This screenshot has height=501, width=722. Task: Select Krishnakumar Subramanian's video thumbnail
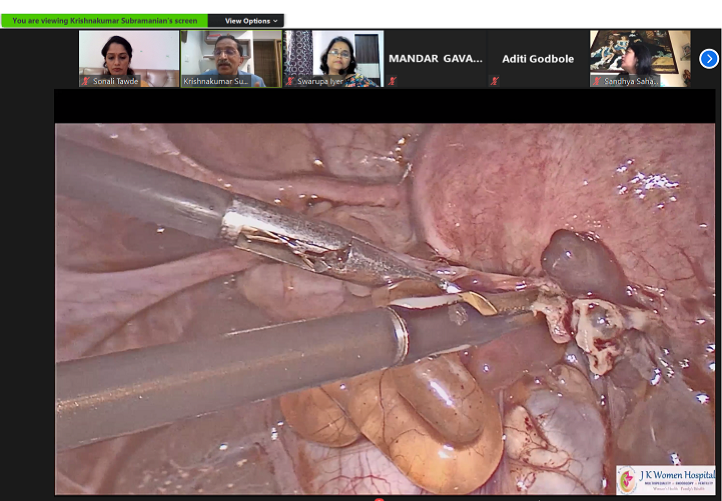[231, 58]
